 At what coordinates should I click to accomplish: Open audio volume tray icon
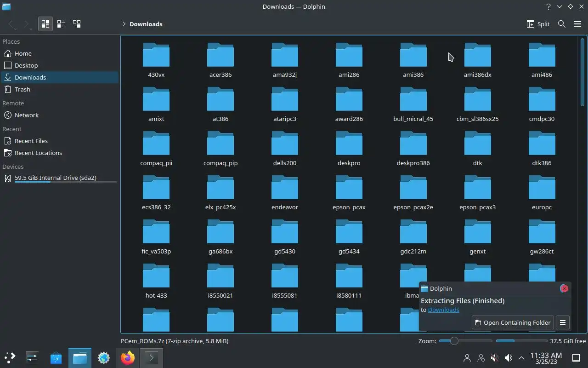509,357
